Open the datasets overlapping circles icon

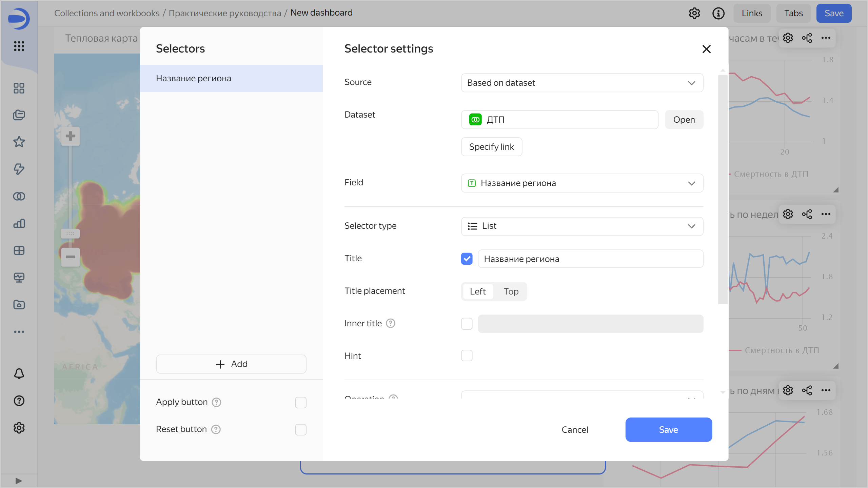[19, 196]
